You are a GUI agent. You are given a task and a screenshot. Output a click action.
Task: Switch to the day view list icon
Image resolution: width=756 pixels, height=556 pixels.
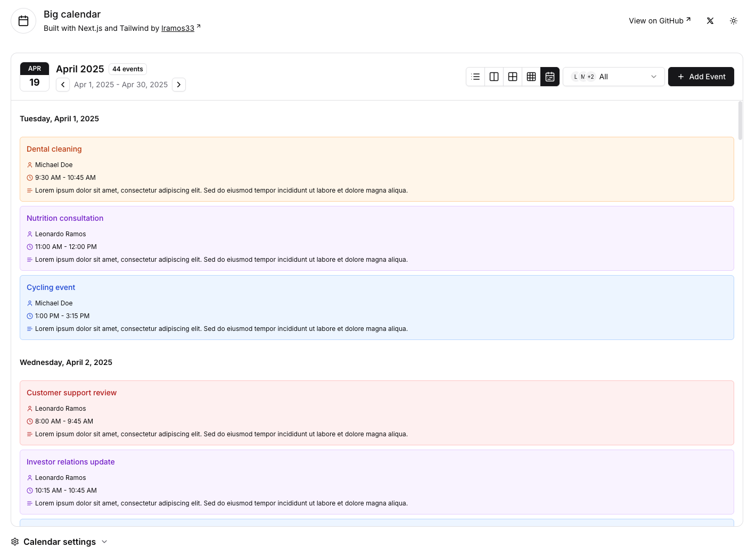pos(475,77)
